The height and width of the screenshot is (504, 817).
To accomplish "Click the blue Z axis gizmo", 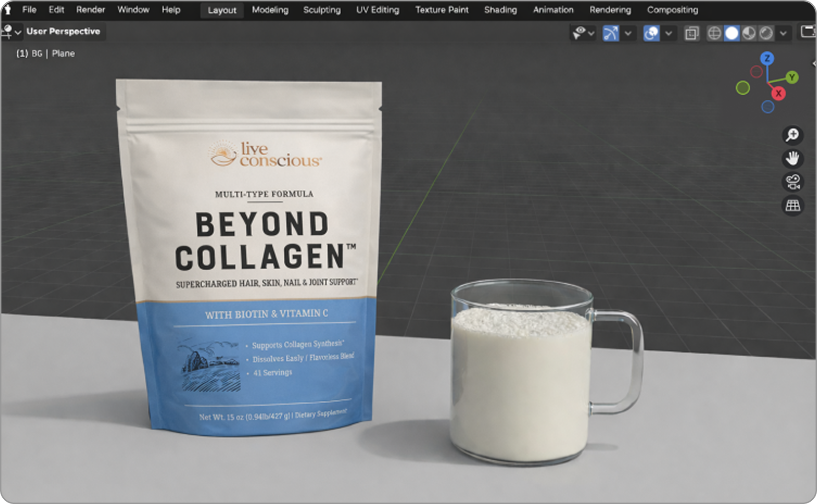I will point(767,59).
